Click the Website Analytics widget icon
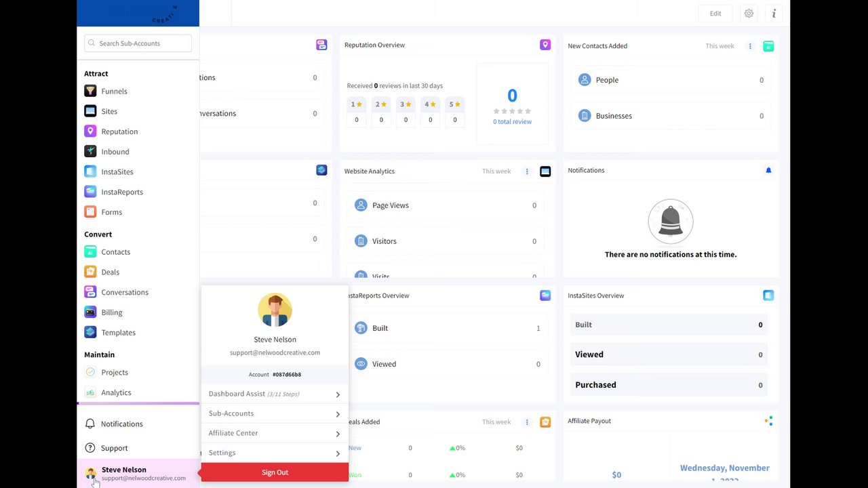 pyautogui.click(x=545, y=171)
